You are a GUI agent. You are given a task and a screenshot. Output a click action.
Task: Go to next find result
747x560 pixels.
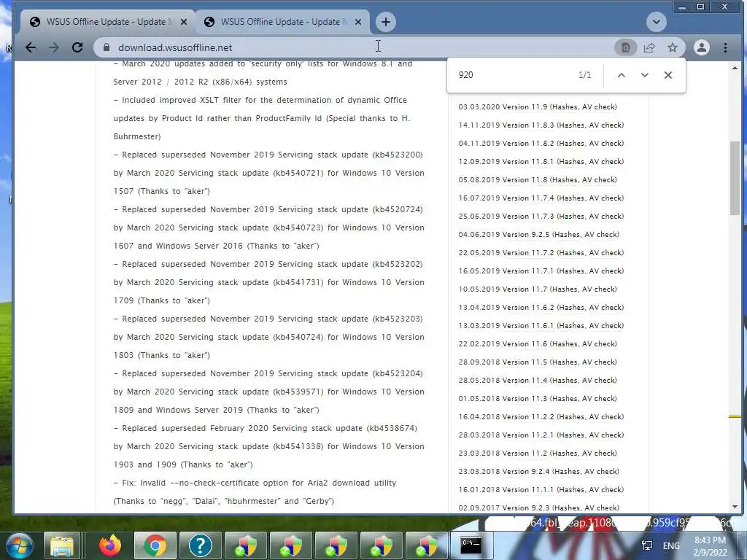(645, 75)
